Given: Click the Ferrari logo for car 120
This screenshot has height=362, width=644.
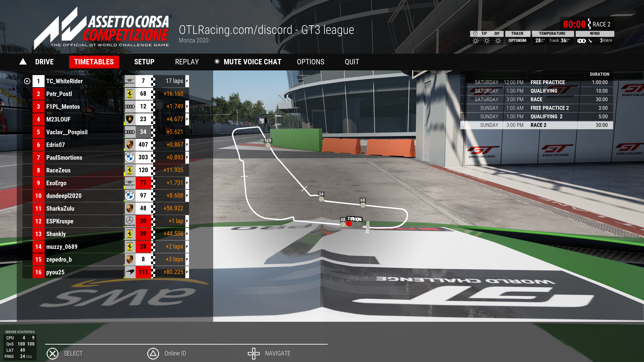Looking at the screenshot, I should point(130,170).
